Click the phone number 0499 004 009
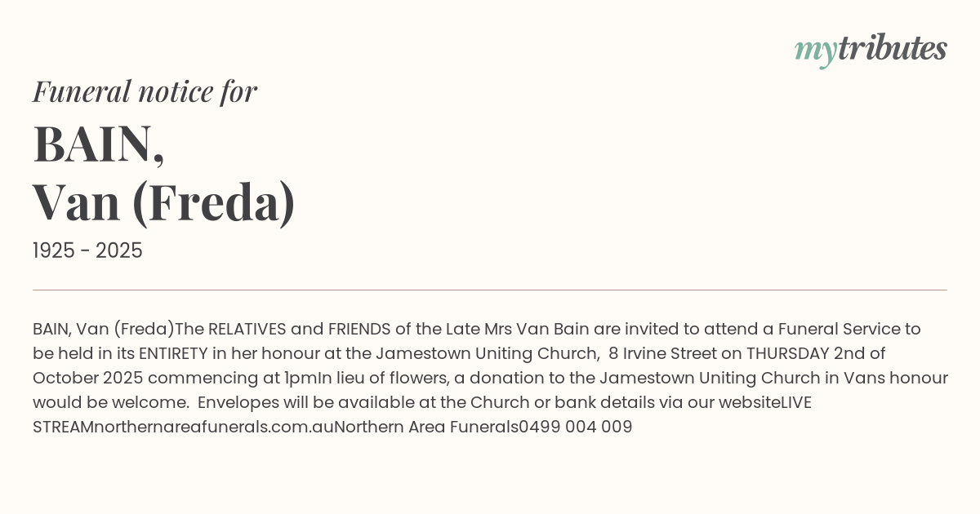The height and width of the screenshot is (514, 980). pyautogui.click(x=576, y=427)
